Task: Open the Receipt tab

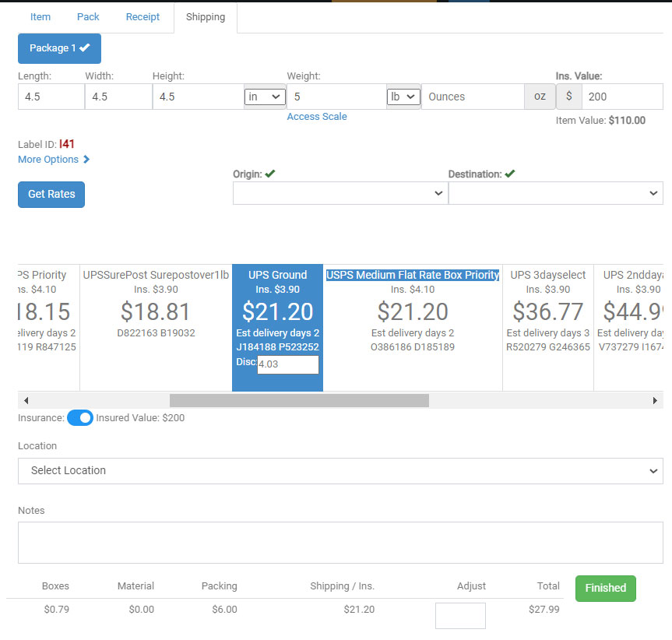Action: pos(142,17)
